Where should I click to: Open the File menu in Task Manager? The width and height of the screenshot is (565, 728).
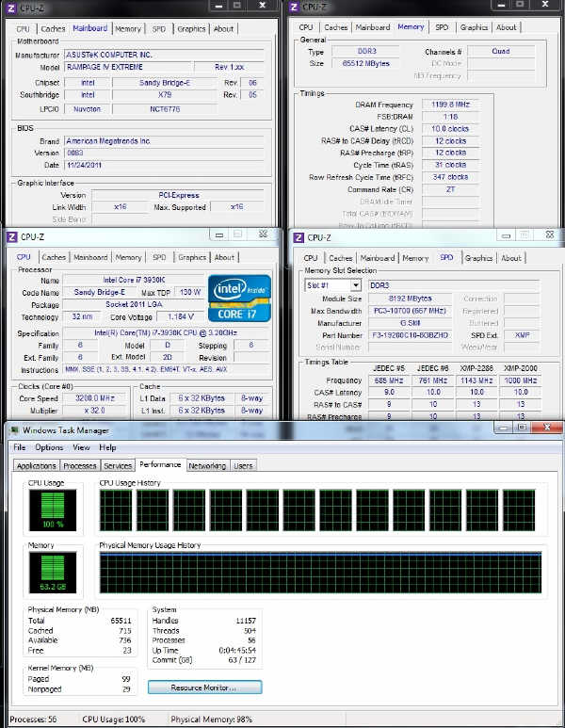pos(20,447)
